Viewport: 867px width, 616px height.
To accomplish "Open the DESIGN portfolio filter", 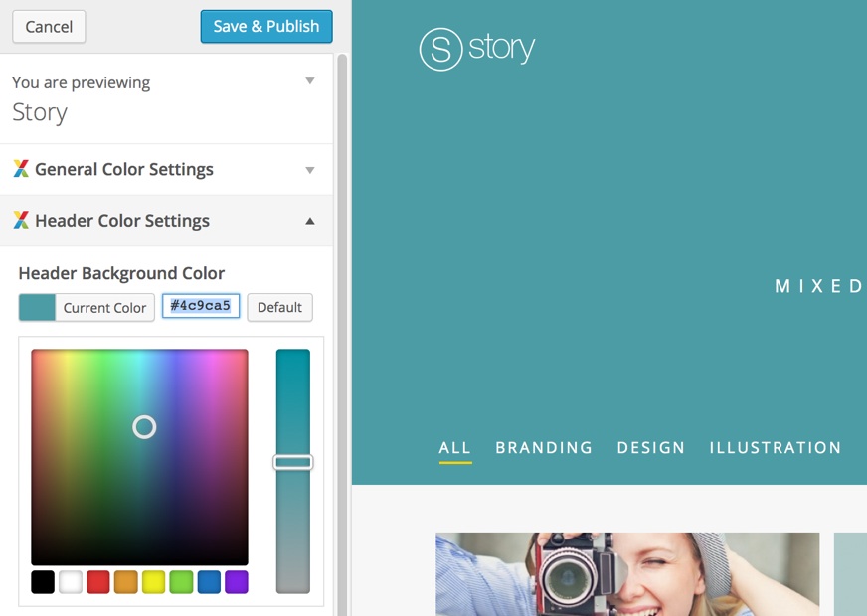I will [651, 448].
